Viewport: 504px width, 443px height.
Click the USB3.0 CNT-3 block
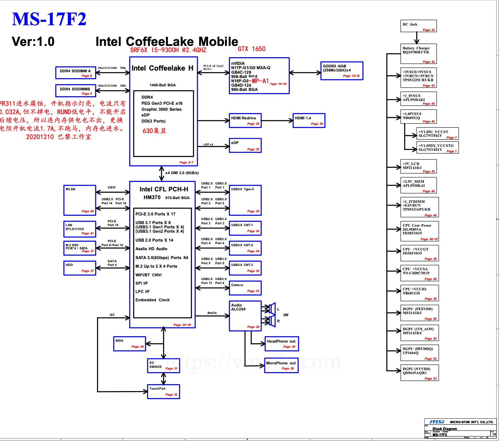tap(245, 268)
